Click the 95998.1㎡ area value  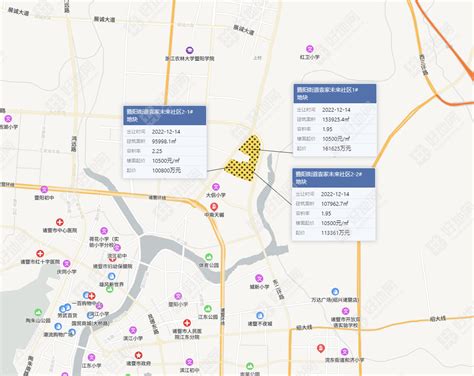164,141
